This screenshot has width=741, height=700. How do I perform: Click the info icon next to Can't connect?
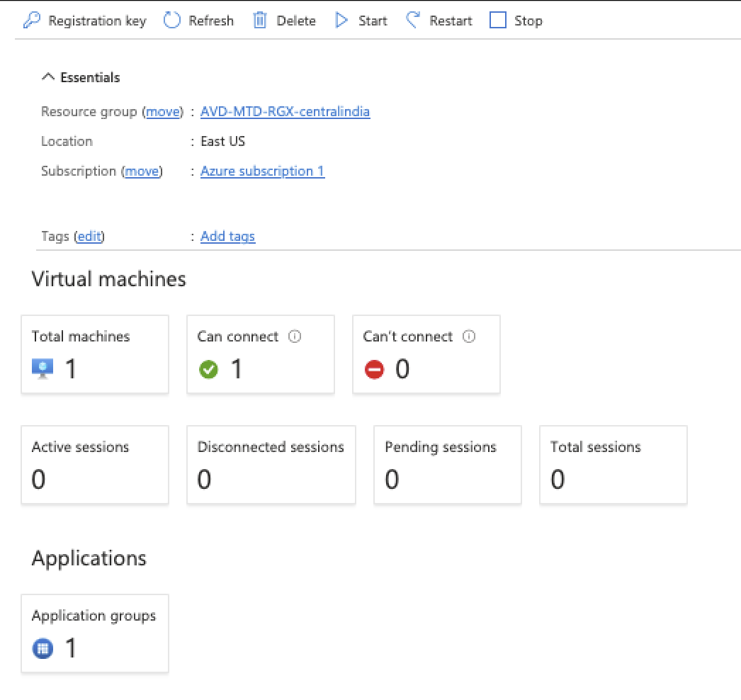469,337
